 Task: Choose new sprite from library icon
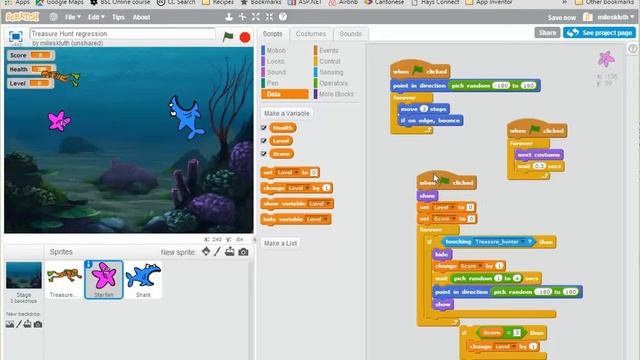pos(206,251)
